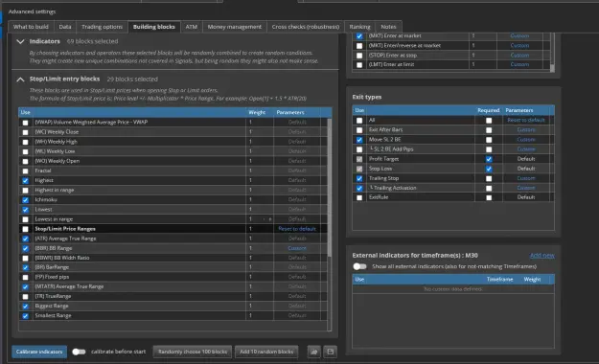The height and width of the screenshot is (364, 599).
Task: Uncheck the Ichimoku block checkbox
Action: pyautogui.click(x=25, y=200)
